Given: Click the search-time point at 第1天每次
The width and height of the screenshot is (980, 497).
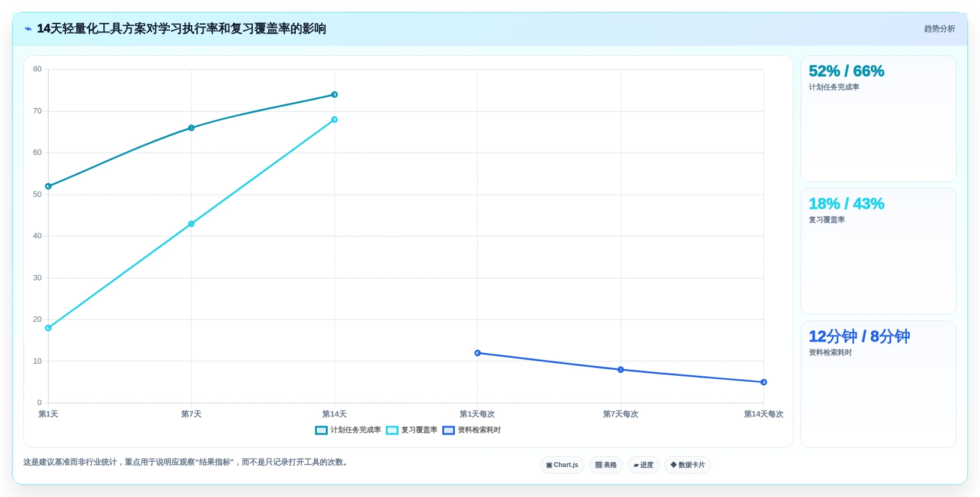Looking at the screenshot, I should click(x=478, y=353).
